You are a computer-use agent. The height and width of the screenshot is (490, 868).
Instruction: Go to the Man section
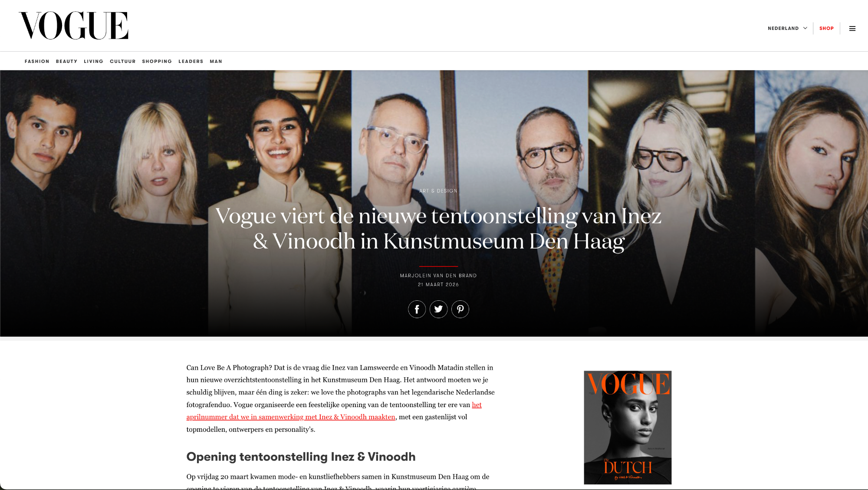(216, 61)
